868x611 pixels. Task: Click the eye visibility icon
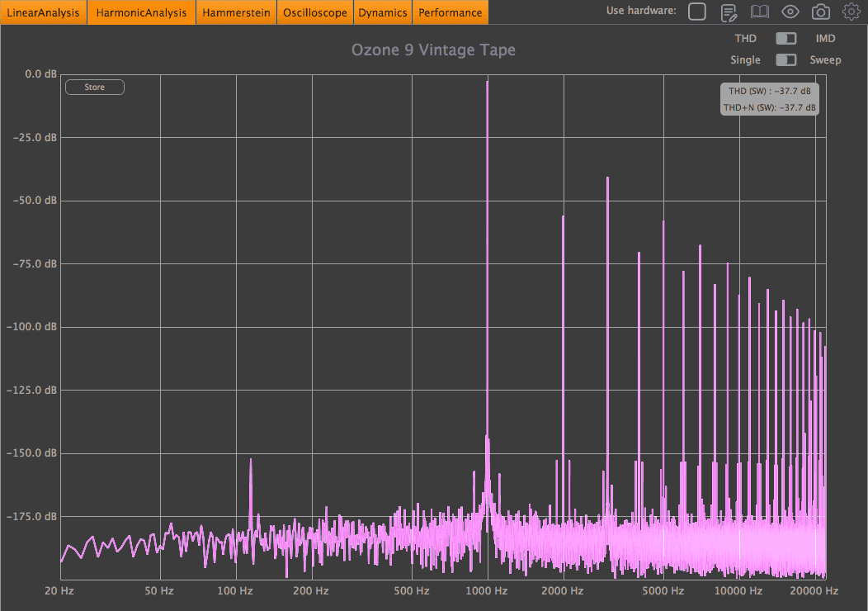pyautogui.click(x=790, y=12)
